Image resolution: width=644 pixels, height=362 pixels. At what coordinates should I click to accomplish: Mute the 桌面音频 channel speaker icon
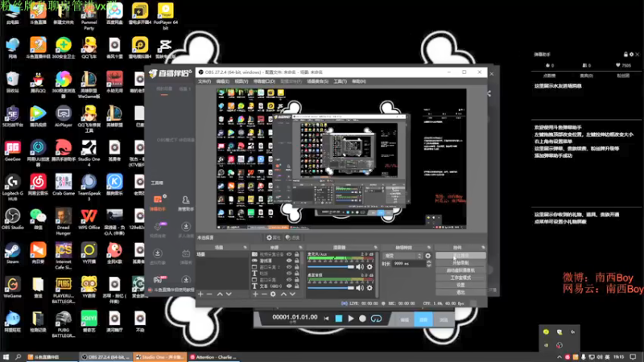pyautogui.click(x=360, y=288)
